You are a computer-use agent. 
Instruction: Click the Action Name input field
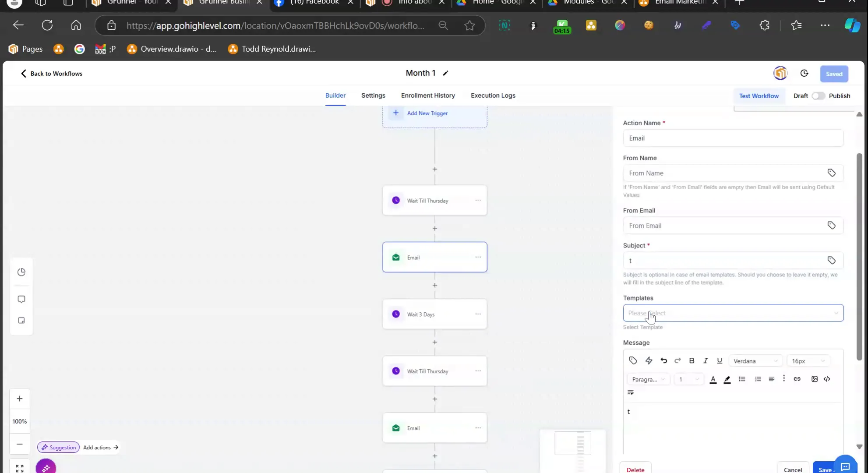[x=733, y=138]
